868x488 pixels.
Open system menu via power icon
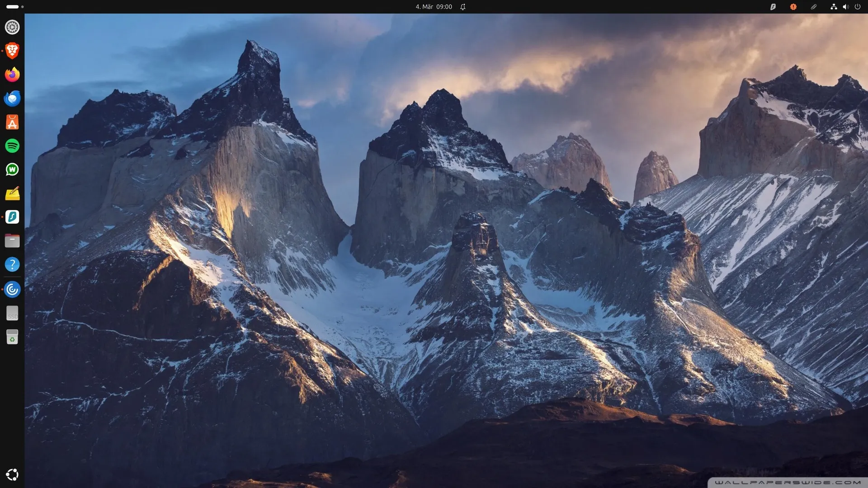[858, 7]
